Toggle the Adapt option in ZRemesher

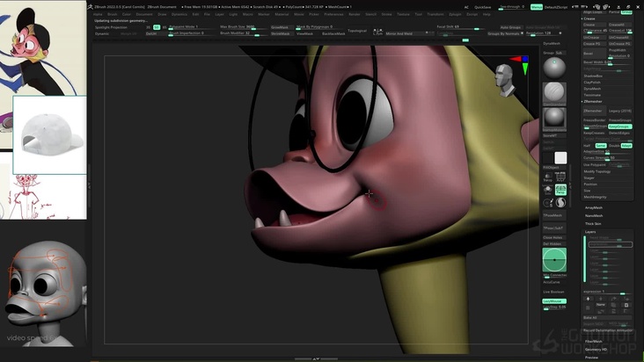point(626,146)
